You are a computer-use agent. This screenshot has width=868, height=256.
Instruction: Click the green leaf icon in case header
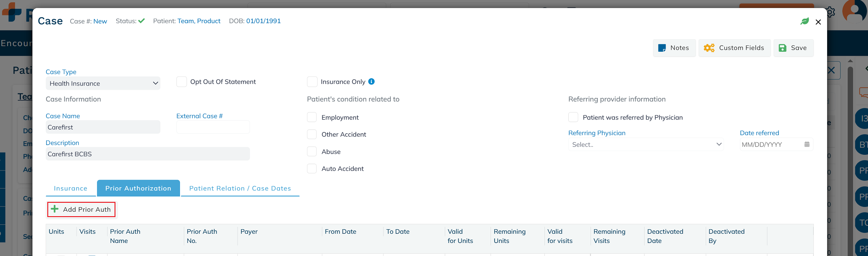(x=804, y=21)
